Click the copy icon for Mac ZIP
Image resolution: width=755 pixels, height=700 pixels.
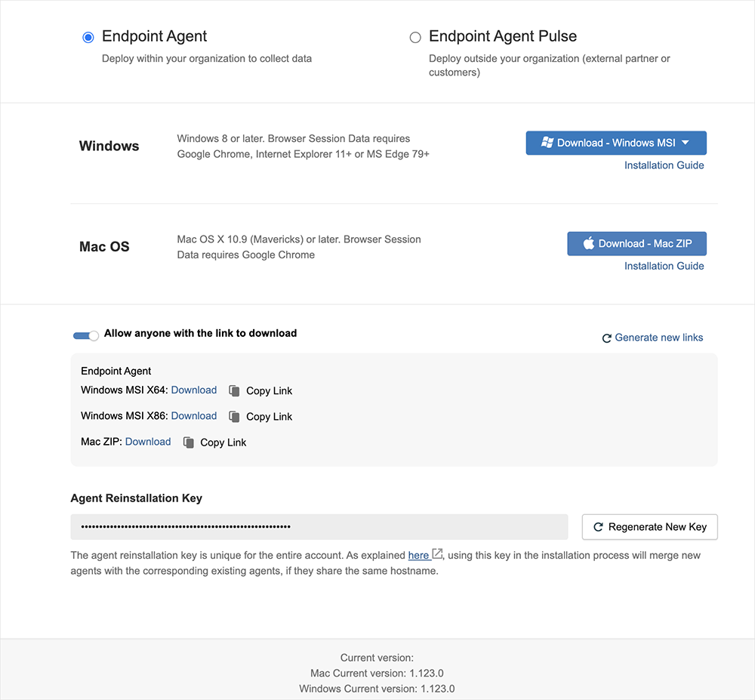click(189, 443)
